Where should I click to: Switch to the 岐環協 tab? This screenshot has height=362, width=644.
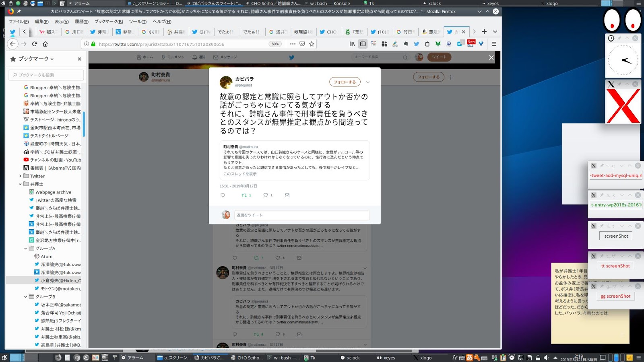pos(303,32)
